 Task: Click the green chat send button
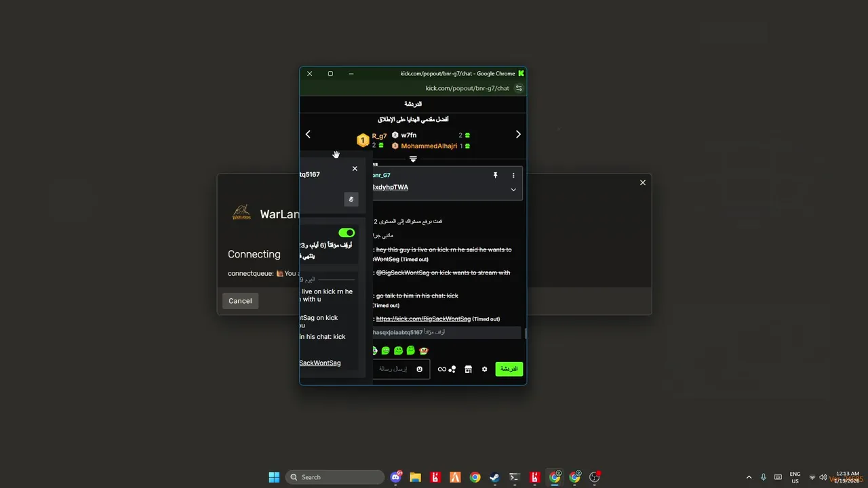pos(509,369)
